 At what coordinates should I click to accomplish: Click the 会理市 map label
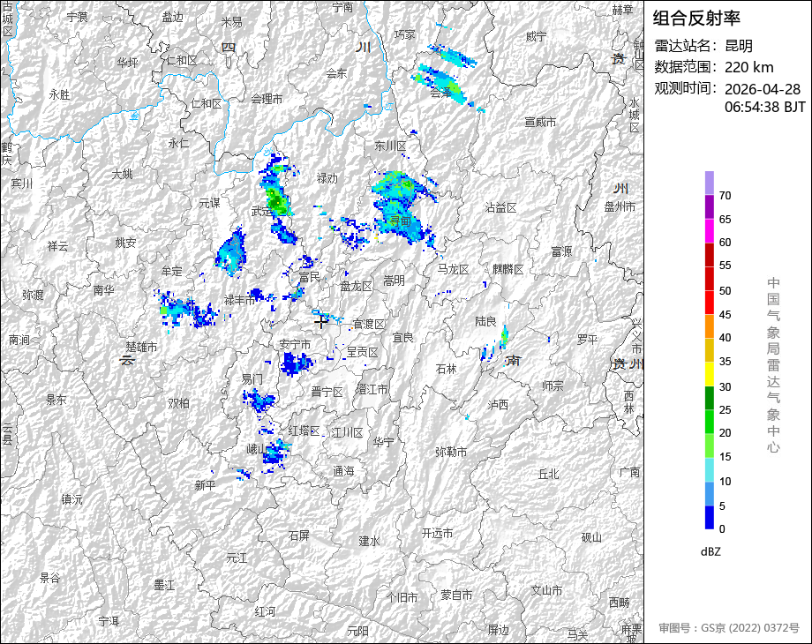click(267, 98)
